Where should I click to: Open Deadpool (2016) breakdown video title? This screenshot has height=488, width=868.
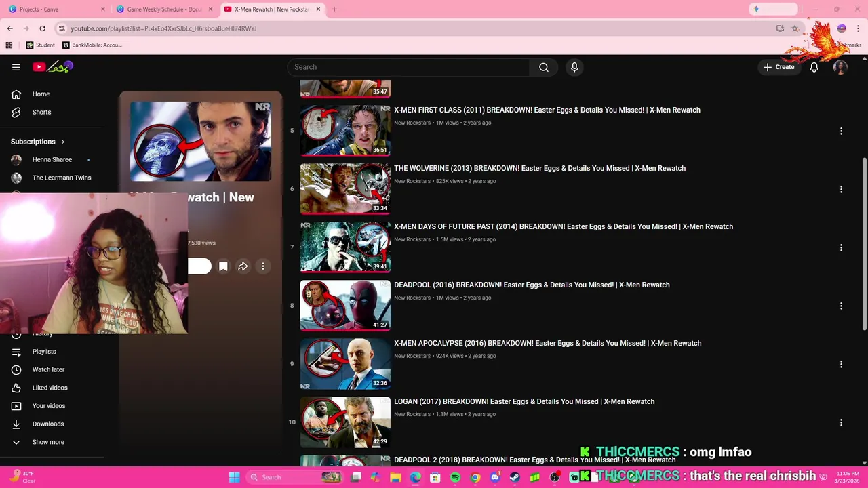pyautogui.click(x=532, y=285)
